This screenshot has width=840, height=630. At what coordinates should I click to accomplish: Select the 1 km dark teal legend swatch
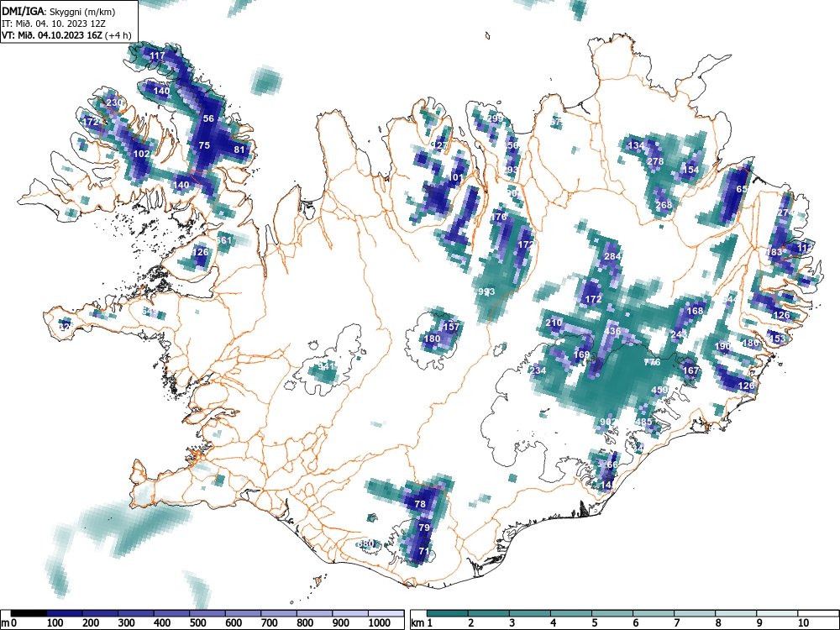448,613
